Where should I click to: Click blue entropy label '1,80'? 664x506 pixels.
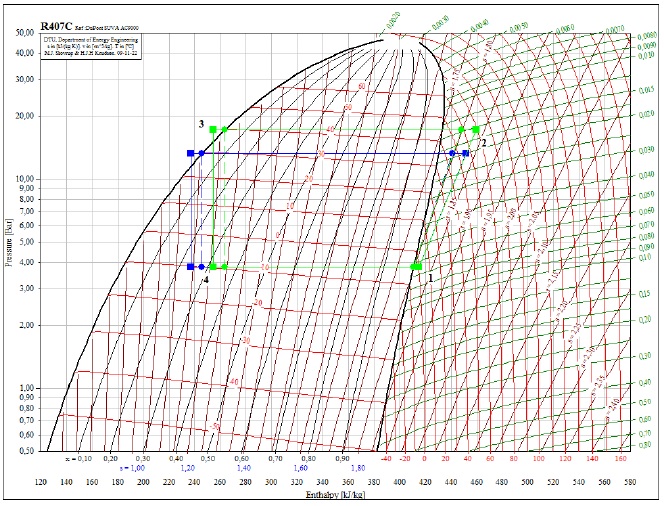pos(358,468)
